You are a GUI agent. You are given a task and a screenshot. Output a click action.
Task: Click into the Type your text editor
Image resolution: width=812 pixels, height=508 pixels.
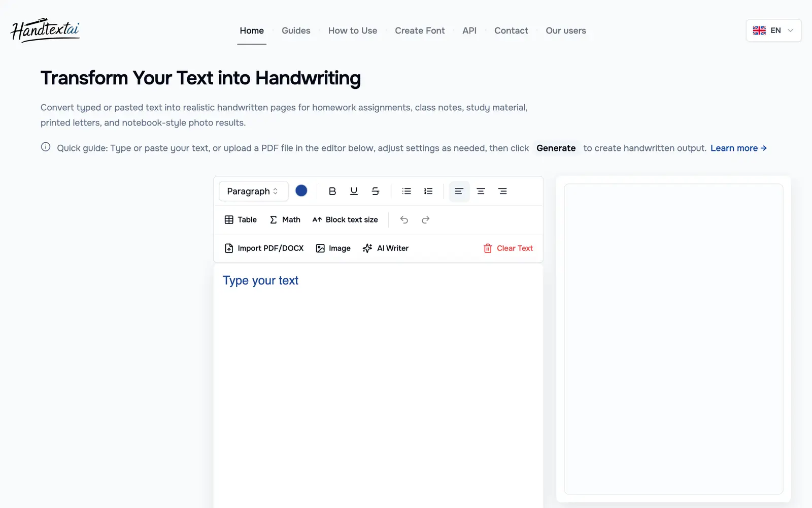click(x=378, y=386)
